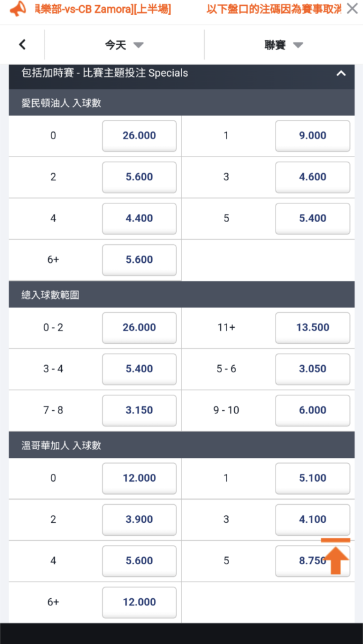Screen dimensions: 363x644
Task: Collapse the Specials section chevron
Action: tap(341, 73)
